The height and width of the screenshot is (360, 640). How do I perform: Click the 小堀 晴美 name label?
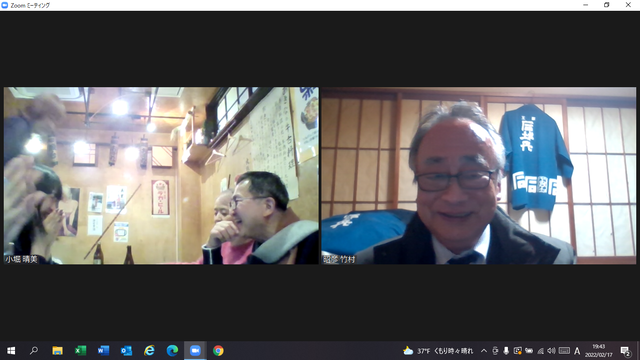pyautogui.click(x=21, y=260)
